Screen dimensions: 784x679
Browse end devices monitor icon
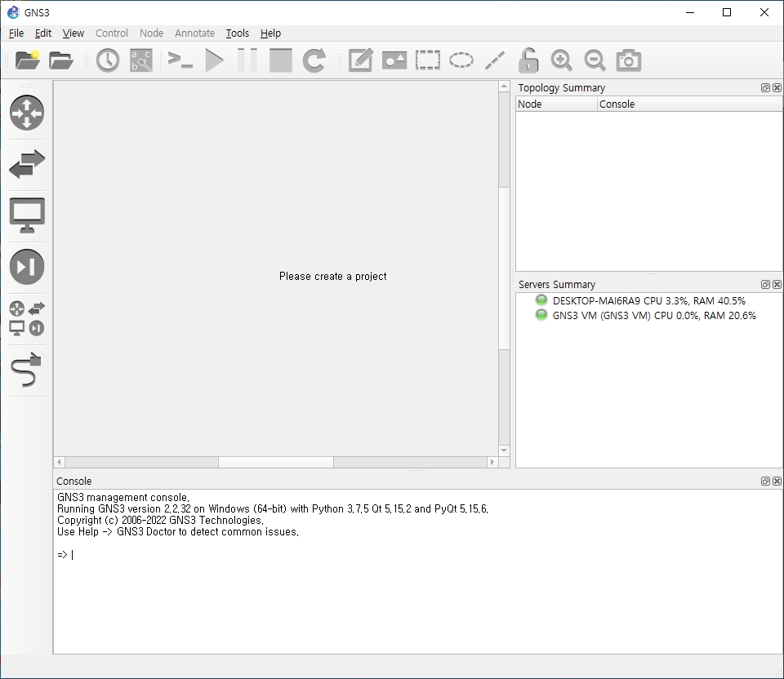pos(27,215)
